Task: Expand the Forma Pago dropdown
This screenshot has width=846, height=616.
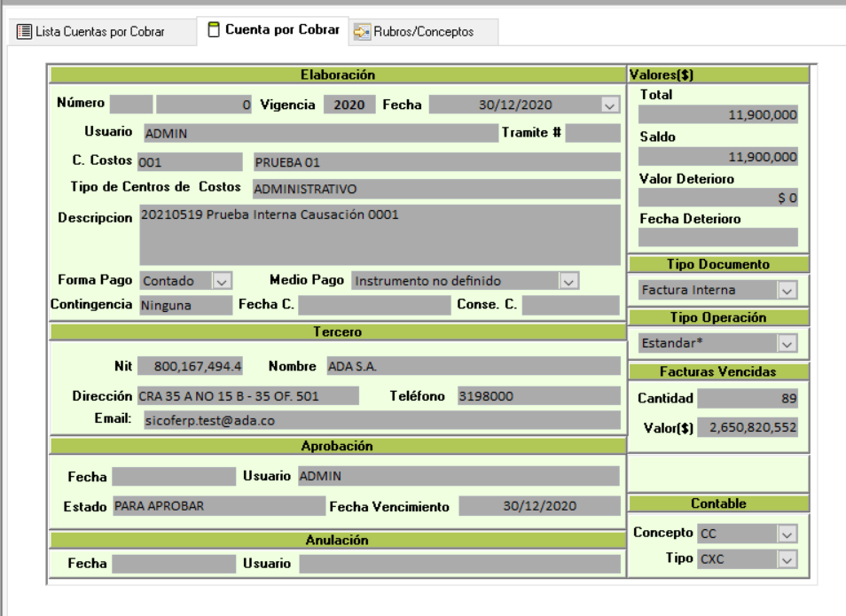Action: tap(222, 281)
